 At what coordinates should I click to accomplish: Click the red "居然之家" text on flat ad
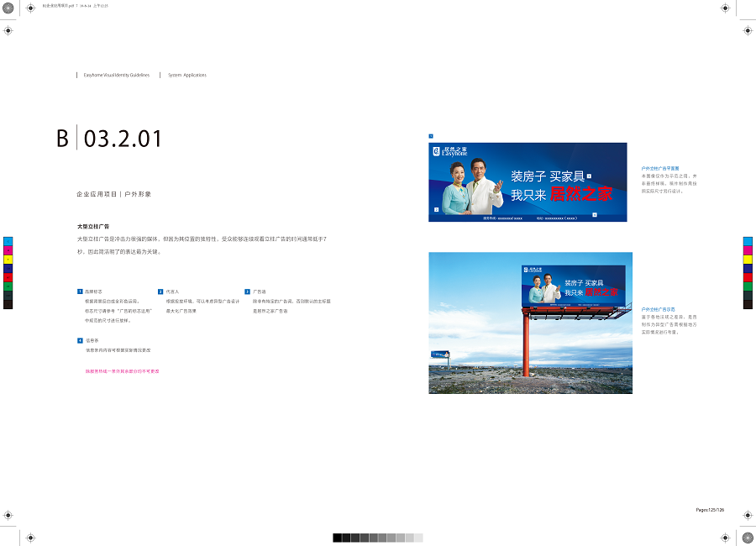click(x=581, y=194)
